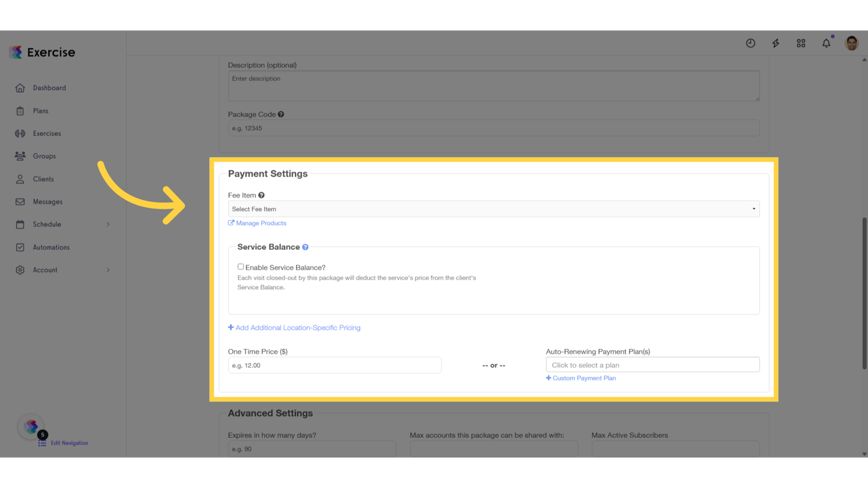Expand the Schedule sidebar section
868x488 pixels.
click(x=48, y=224)
